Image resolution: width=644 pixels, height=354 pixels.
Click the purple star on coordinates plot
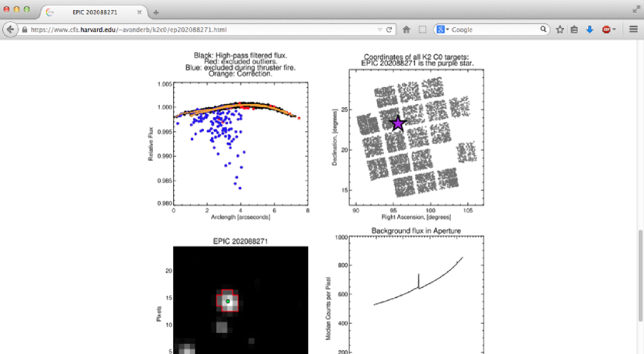click(397, 123)
